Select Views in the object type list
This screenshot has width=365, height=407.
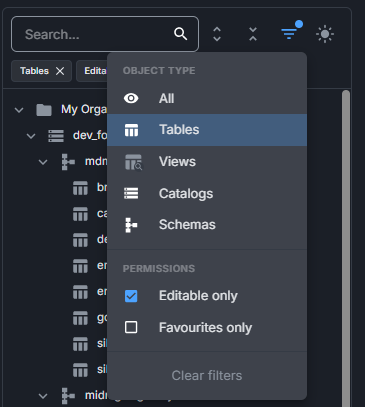point(207,162)
